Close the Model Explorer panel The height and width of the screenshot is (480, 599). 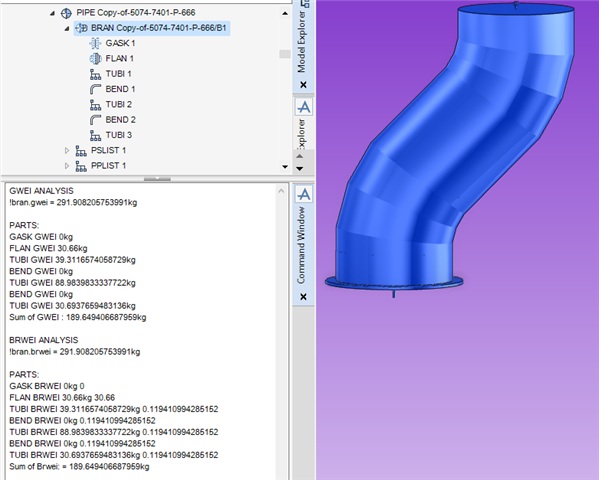(x=303, y=84)
